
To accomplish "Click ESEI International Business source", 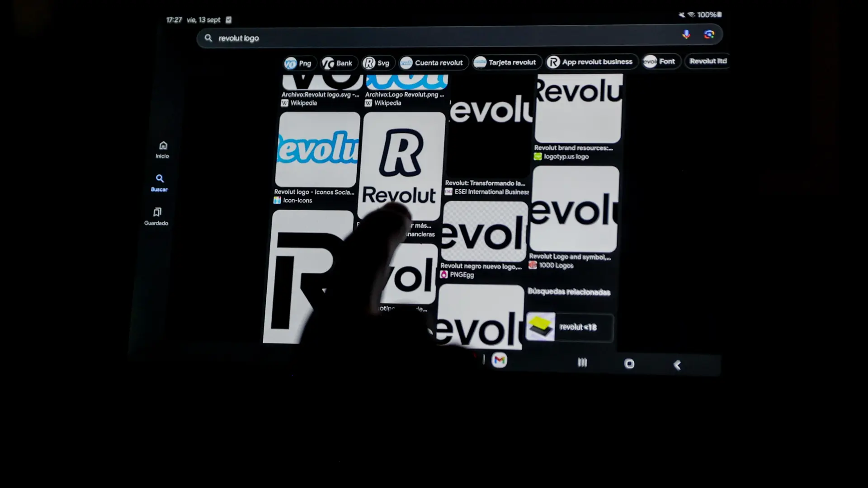I will tap(487, 192).
